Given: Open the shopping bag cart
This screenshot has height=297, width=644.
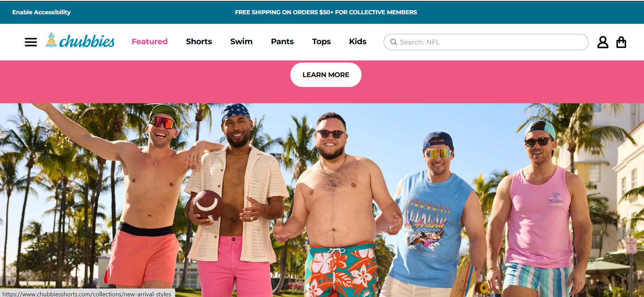Looking at the screenshot, I should (x=621, y=42).
